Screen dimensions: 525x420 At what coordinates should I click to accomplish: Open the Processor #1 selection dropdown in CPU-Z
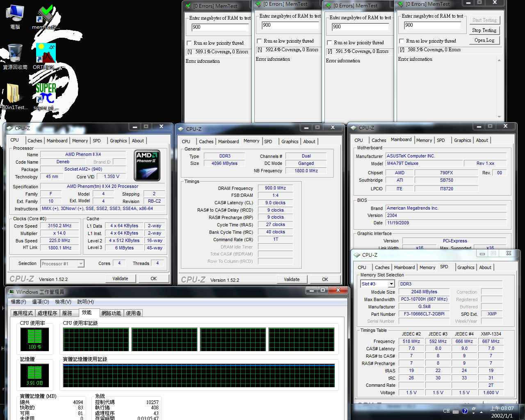click(x=81, y=264)
